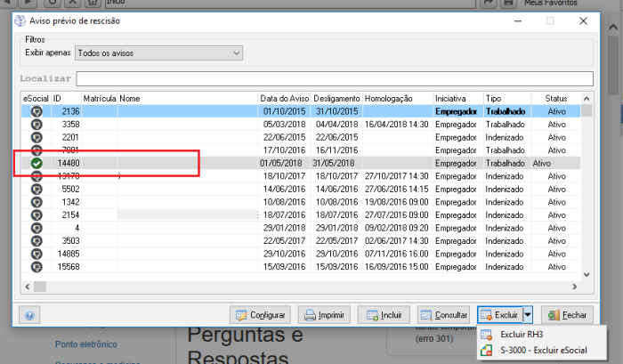This screenshot has width=623, height=364.
Task: Click the green eSocial check icon for ID 14480
Action: (36, 164)
